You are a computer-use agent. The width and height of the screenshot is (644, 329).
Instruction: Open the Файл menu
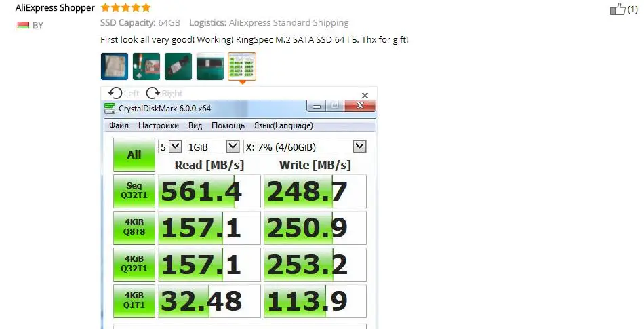(x=119, y=125)
